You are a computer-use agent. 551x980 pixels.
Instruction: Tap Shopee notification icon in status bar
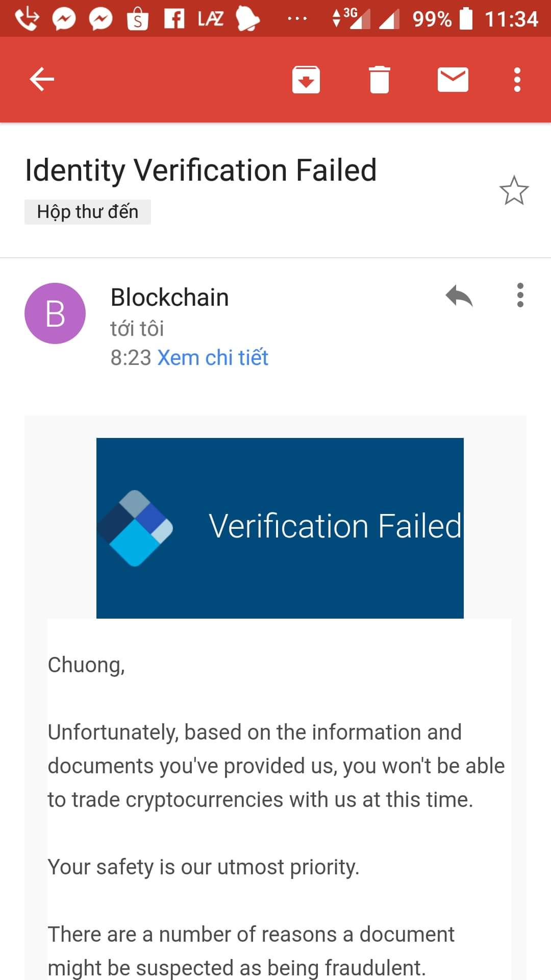138,19
